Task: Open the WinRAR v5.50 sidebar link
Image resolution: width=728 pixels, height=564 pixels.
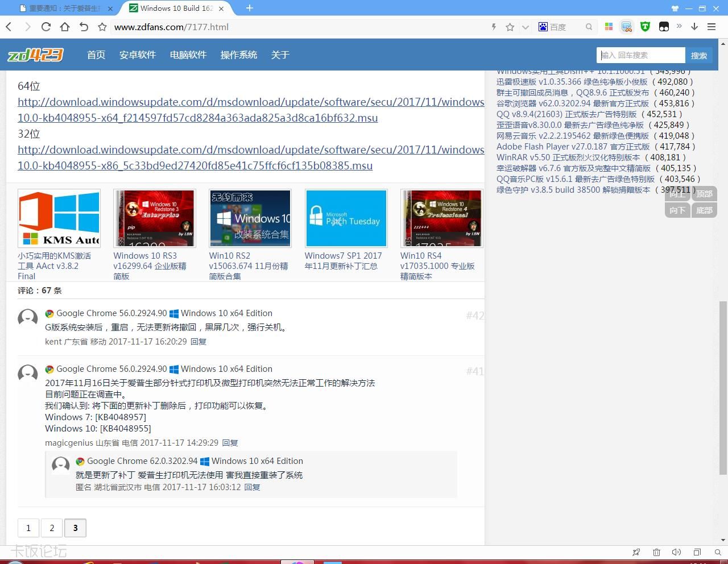Action: tap(568, 157)
